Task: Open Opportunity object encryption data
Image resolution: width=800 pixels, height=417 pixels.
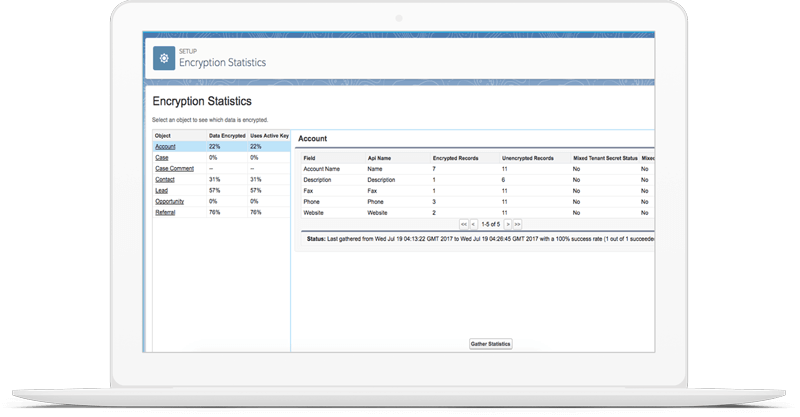Action: [x=169, y=201]
